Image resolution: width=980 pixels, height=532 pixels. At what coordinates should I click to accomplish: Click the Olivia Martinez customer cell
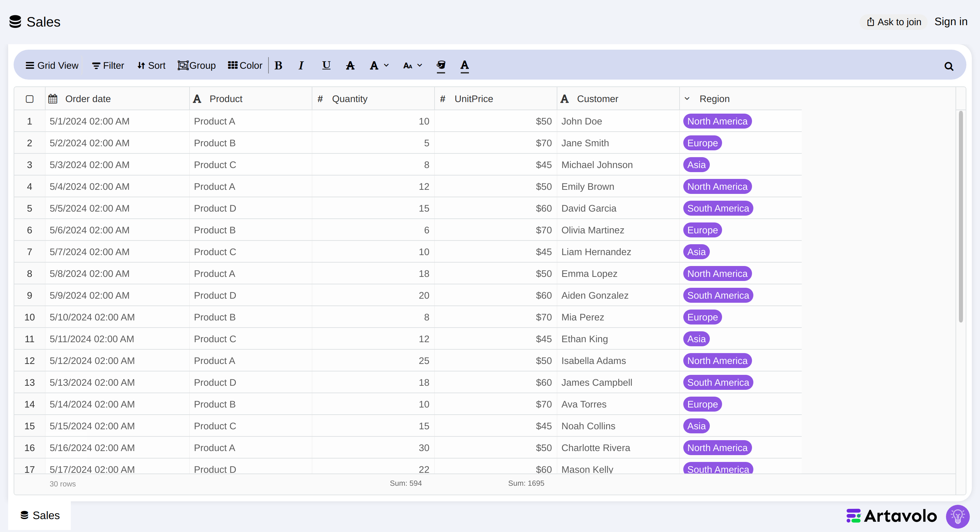pos(618,230)
